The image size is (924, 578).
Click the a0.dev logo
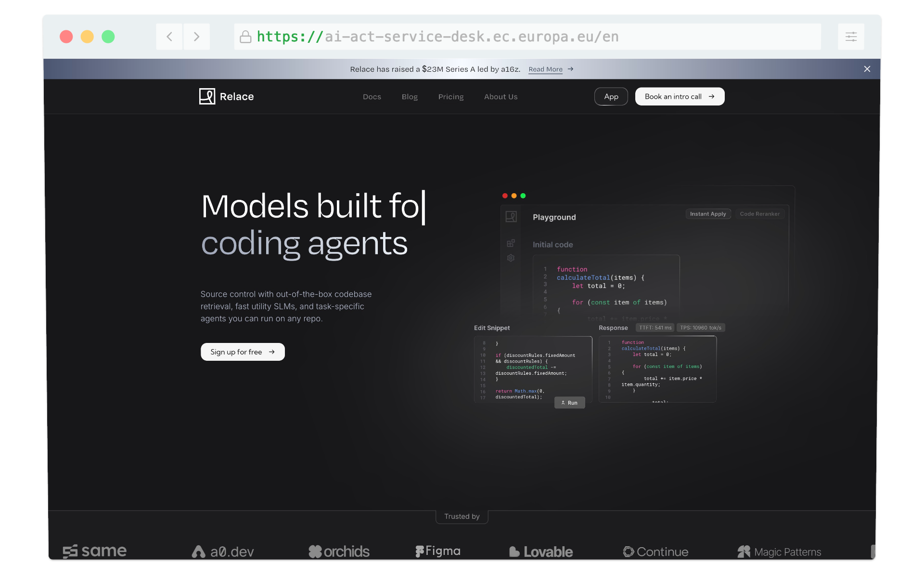[x=223, y=552]
